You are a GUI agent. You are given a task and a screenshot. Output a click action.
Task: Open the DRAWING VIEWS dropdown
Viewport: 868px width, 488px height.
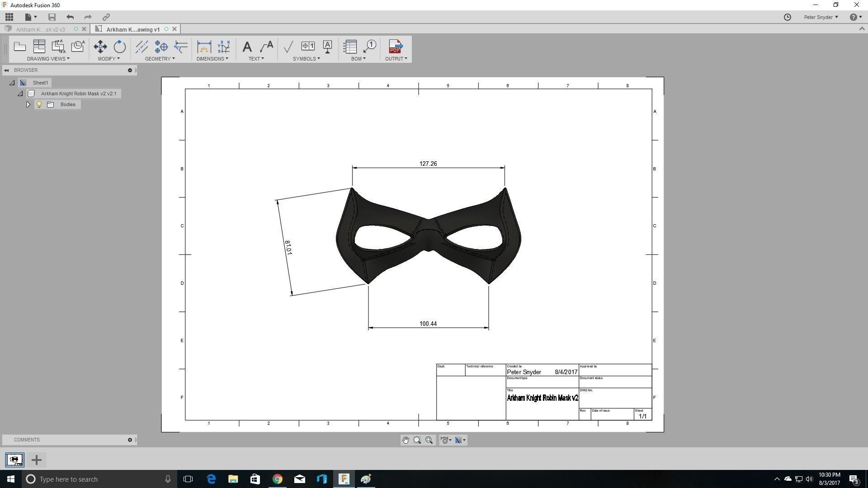(48, 59)
